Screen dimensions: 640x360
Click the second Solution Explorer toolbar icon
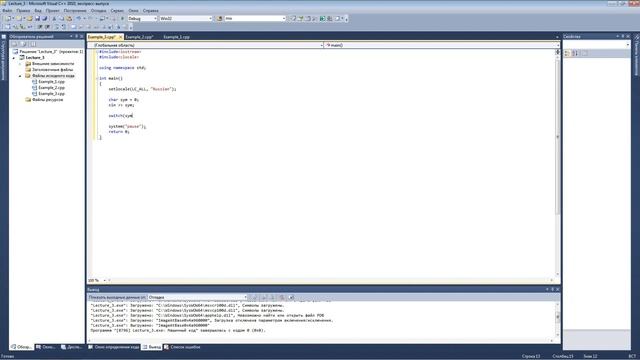click(24, 44)
